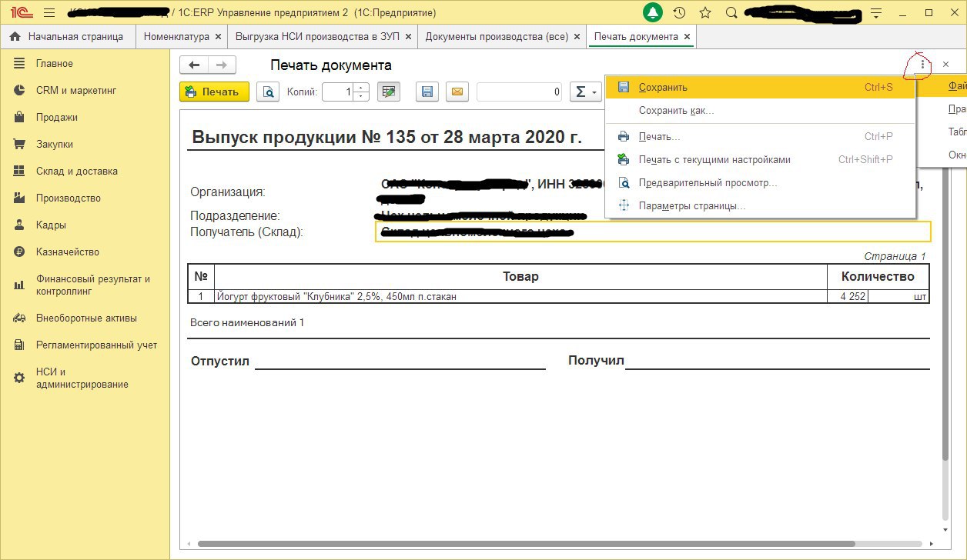The height and width of the screenshot is (560, 967).
Task: Open the history clock icon
Action: click(679, 12)
